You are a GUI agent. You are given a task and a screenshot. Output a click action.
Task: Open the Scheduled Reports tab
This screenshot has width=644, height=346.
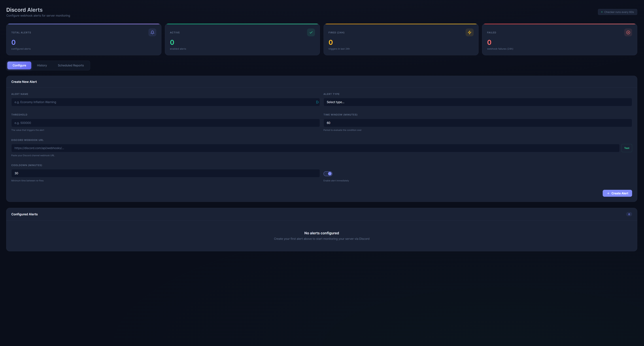[x=71, y=65]
